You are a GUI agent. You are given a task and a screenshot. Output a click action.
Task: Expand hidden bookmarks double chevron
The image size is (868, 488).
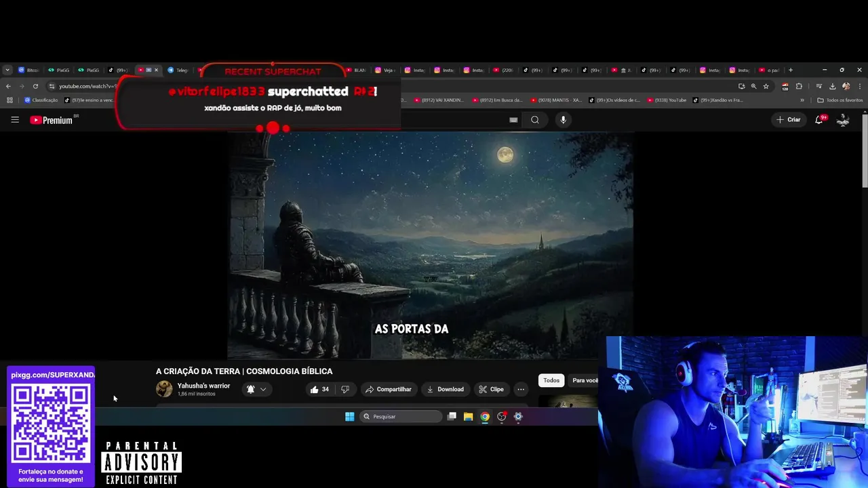click(x=802, y=100)
